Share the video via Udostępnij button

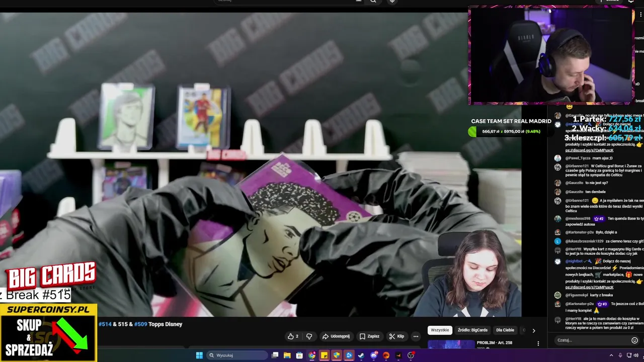(x=336, y=336)
